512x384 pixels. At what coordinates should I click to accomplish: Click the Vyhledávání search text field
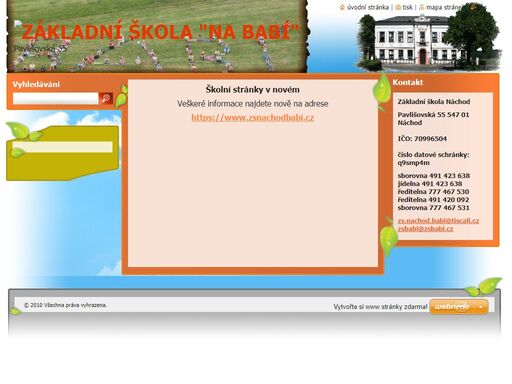coord(56,98)
